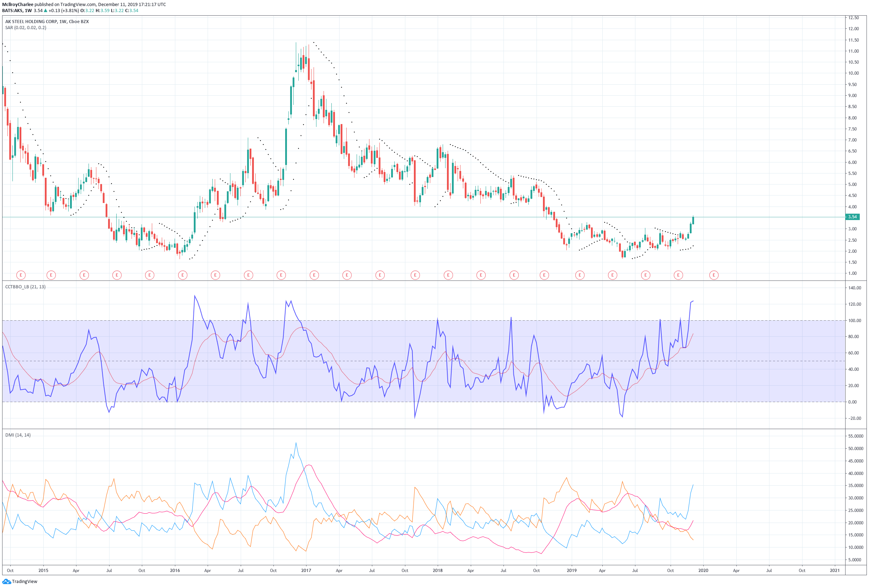Viewport: 869px width, 588px height.
Task: Open the earnings marker near Oct 2016
Action: click(281, 275)
